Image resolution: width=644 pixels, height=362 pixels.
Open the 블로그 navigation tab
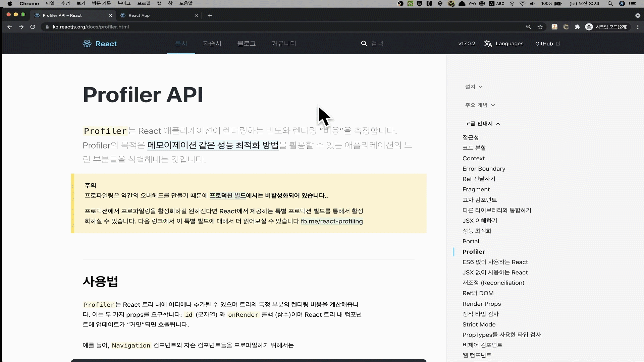tap(247, 44)
